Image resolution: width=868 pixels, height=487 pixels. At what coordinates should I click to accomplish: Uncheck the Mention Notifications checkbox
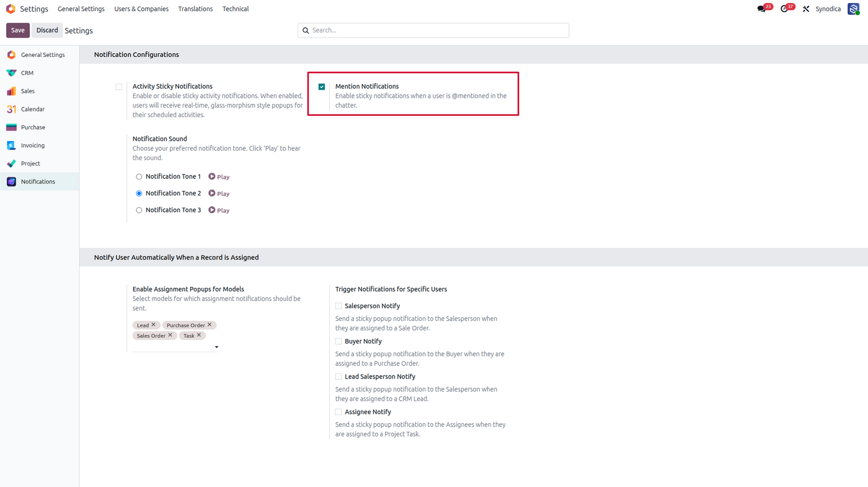[322, 87]
